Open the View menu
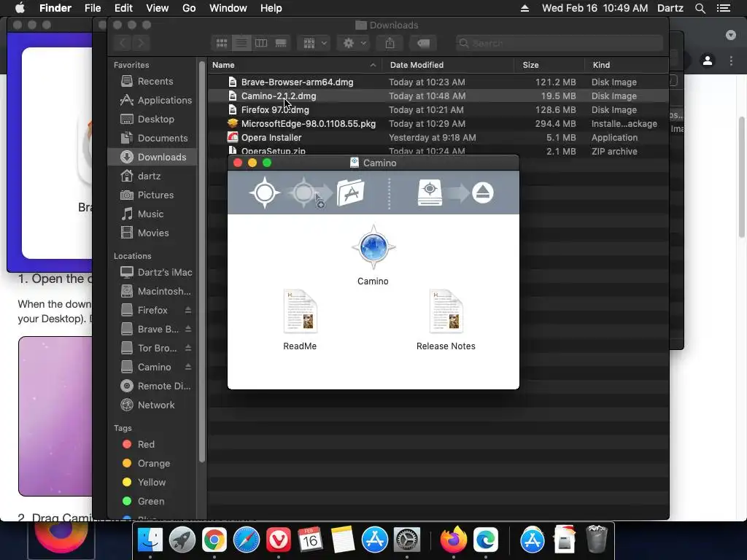The width and height of the screenshot is (747, 560). tap(158, 8)
